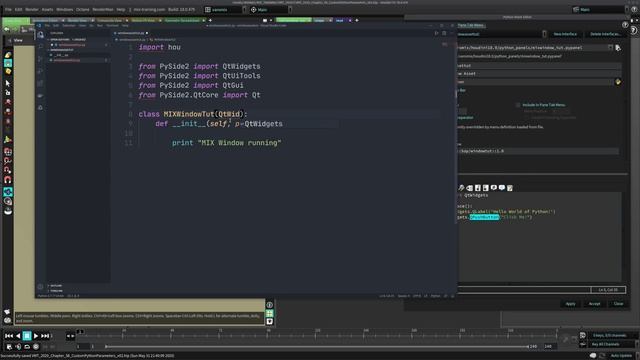Play the animation in reverse
The height and width of the screenshot is (360, 640).
(x=18, y=336)
